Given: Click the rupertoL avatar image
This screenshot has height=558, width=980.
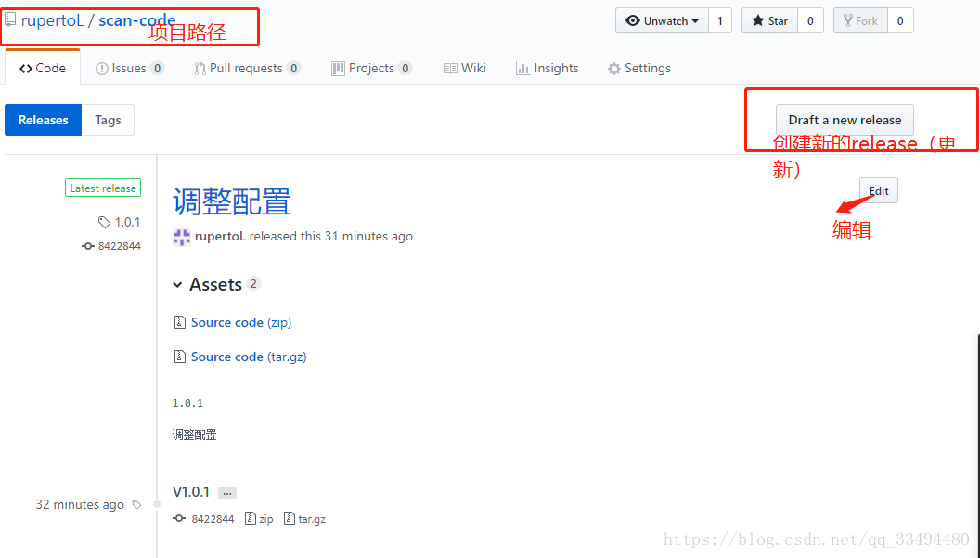Looking at the screenshot, I should click(x=181, y=237).
